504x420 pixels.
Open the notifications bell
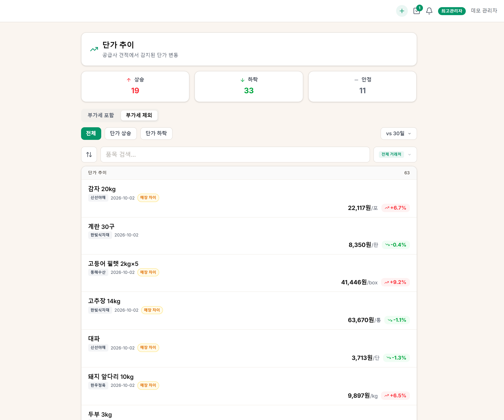click(x=429, y=11)
